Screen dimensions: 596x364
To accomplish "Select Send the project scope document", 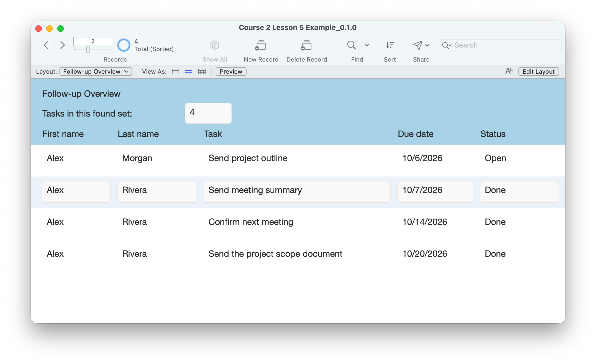I will [x=275, y=254].
